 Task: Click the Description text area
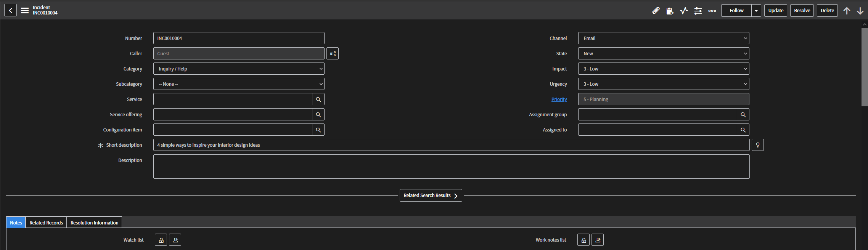(x=452, y=167)
